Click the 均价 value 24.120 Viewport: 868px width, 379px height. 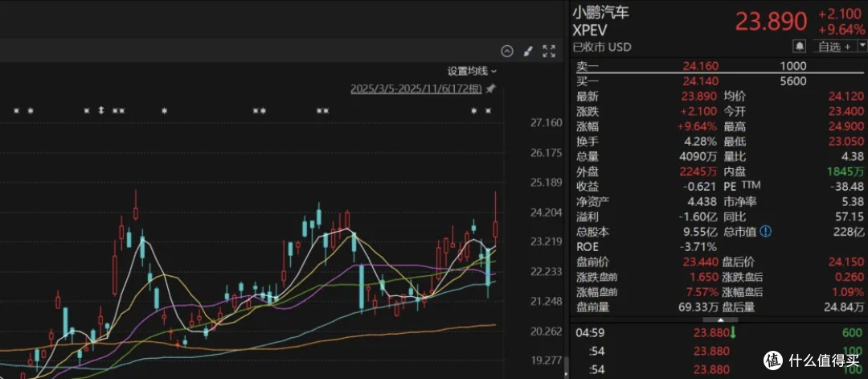point(845,97)
